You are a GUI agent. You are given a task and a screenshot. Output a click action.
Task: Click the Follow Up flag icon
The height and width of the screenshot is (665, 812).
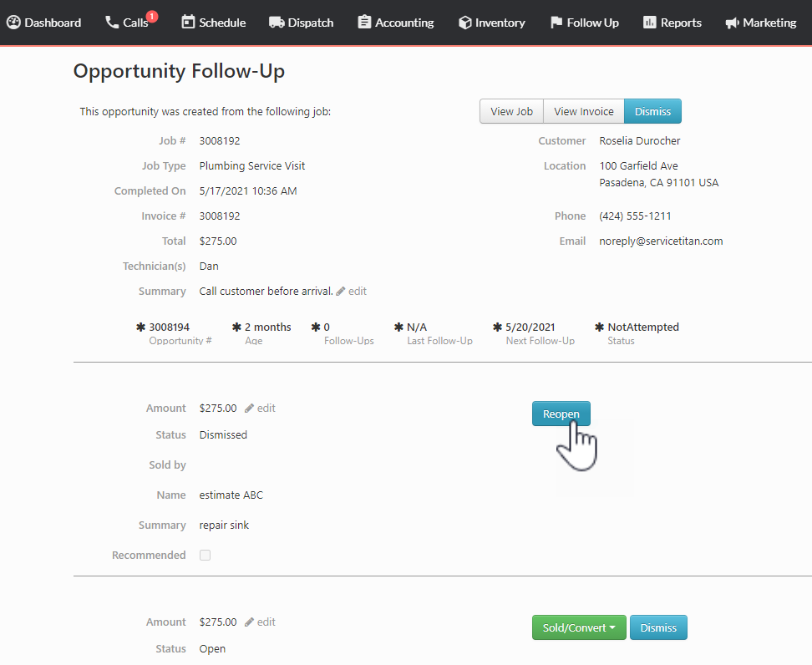tap(556, 23)
